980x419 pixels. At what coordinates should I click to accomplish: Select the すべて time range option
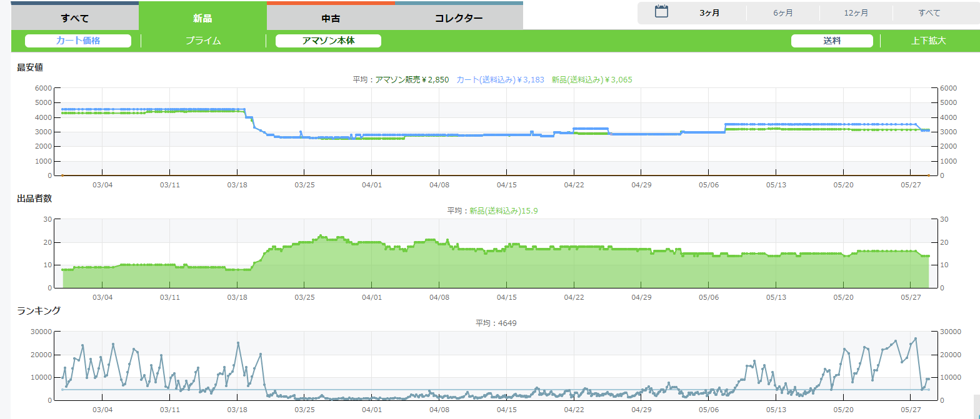929,12
